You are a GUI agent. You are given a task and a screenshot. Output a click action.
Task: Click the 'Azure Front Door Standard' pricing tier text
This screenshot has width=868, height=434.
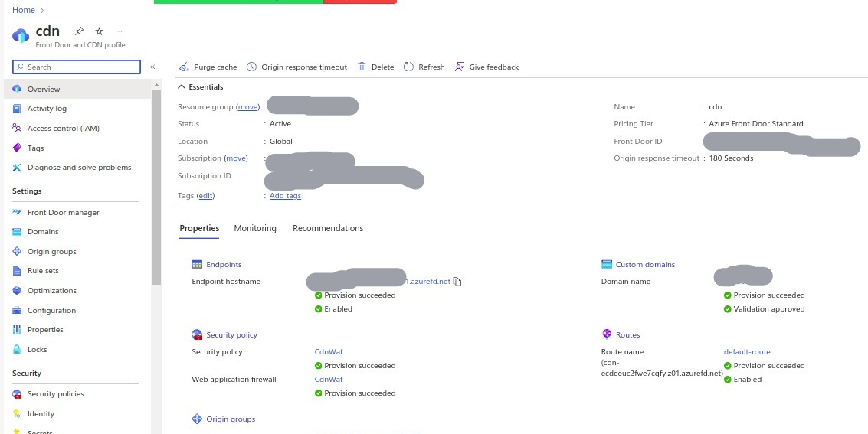click(x=756, y=124)
